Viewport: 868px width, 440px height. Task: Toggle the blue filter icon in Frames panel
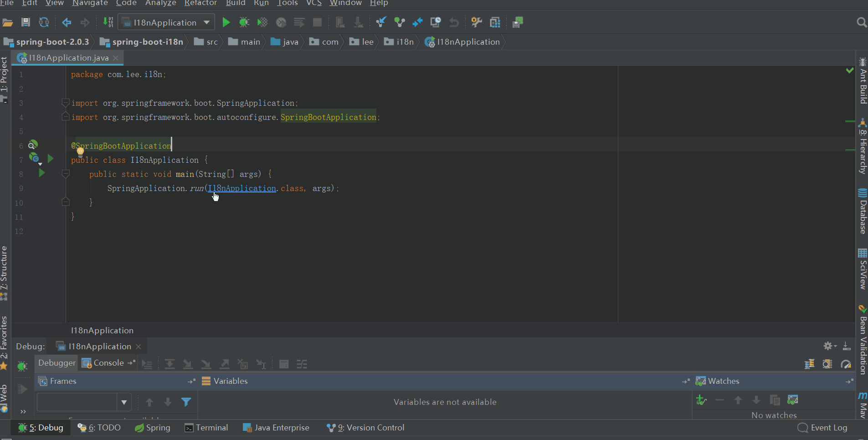click(186, 402)
